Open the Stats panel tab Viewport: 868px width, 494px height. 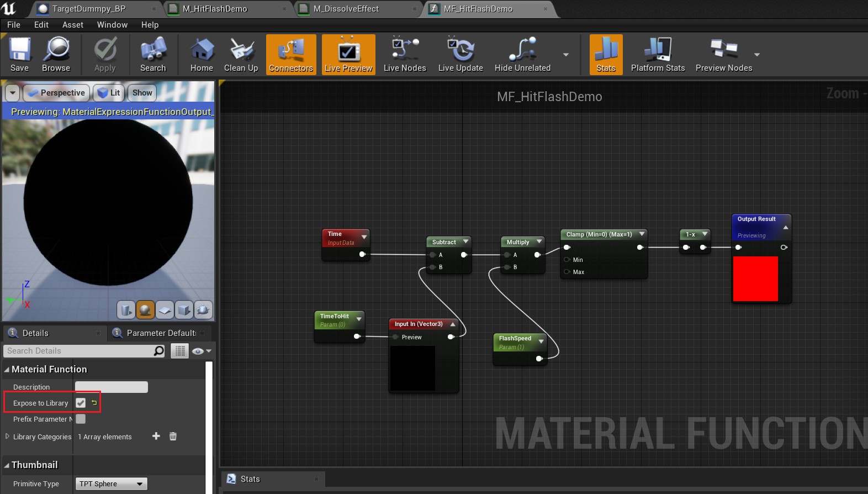click(x=272, y=479)
